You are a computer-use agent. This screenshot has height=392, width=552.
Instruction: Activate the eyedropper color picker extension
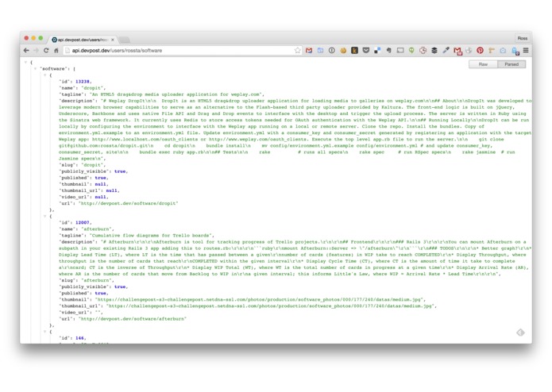click(x=446, y=50)
